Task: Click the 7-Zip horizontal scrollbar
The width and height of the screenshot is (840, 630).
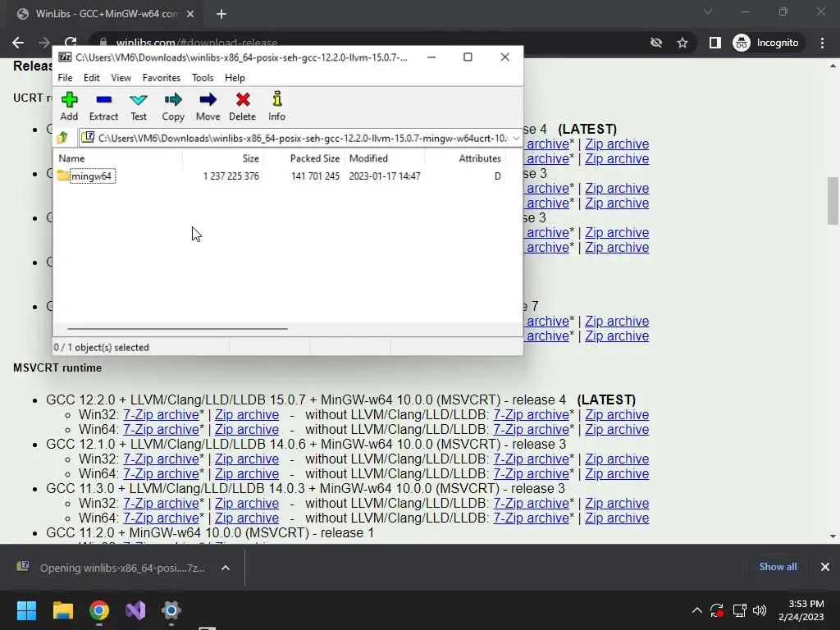Action: [x=177, y=328]
